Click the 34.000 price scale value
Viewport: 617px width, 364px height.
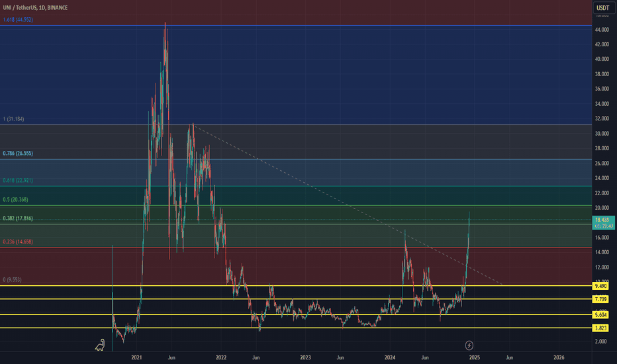[602, 104]
